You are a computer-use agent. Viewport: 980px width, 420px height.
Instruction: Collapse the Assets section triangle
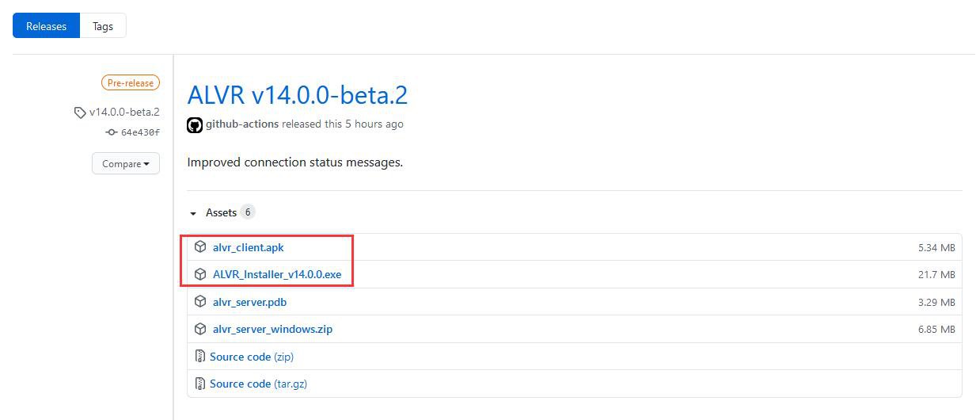(193, 213)
